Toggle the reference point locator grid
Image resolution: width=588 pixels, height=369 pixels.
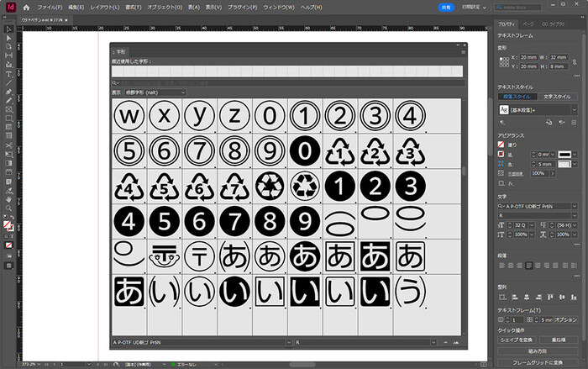tap(503, 63)
